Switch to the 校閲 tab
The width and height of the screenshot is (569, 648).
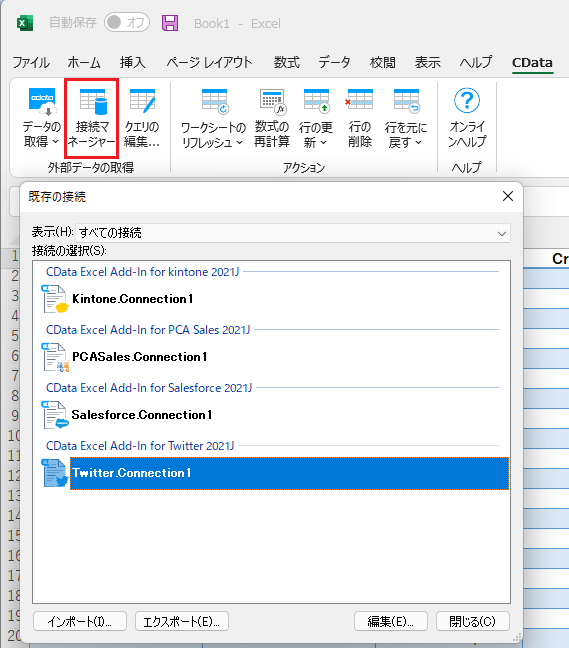pos(383,63)
